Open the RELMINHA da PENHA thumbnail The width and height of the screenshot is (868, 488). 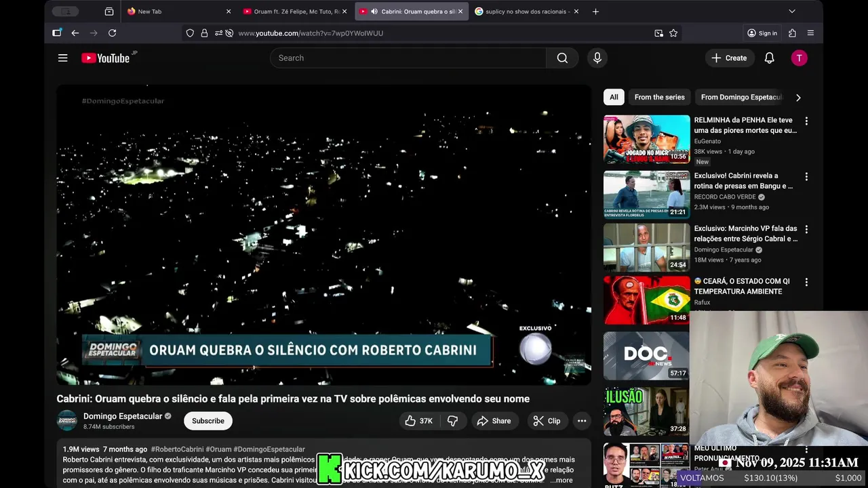pyautogui.click(x=647, y=140)
